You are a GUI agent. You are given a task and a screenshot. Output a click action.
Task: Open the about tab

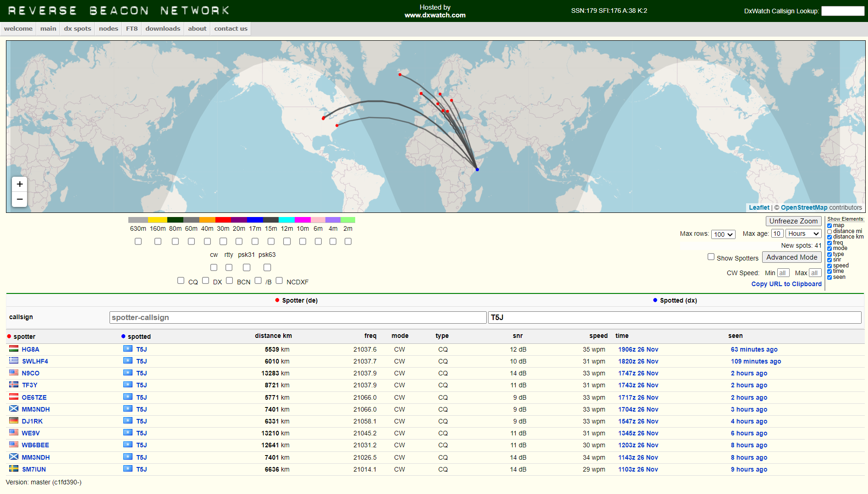pyautogui.click(x=197, y=28)
